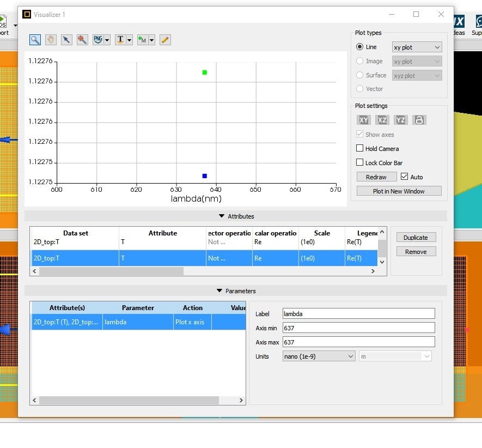Click the Duplicate button
The image size is (482, 448).
416,238
